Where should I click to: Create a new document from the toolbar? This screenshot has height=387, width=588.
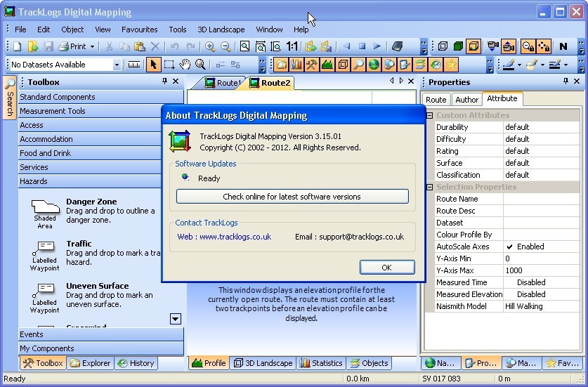point(18,46)
